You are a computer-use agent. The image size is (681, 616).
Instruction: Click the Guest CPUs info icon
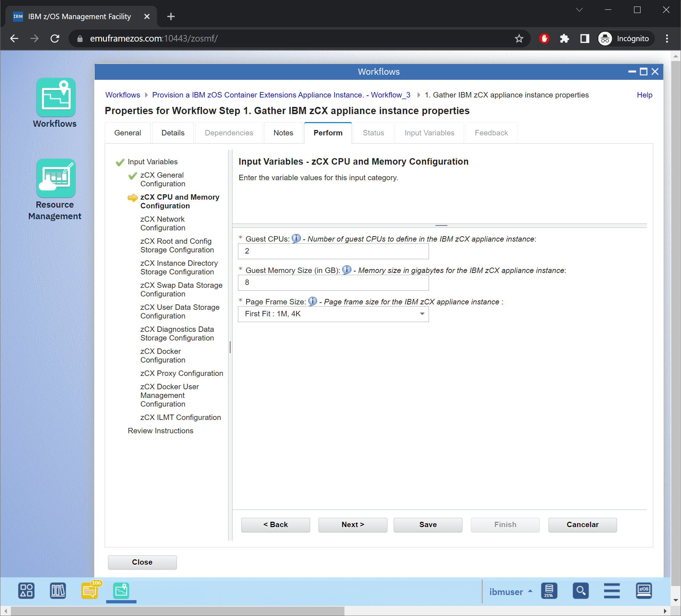[x=296, y=239]
